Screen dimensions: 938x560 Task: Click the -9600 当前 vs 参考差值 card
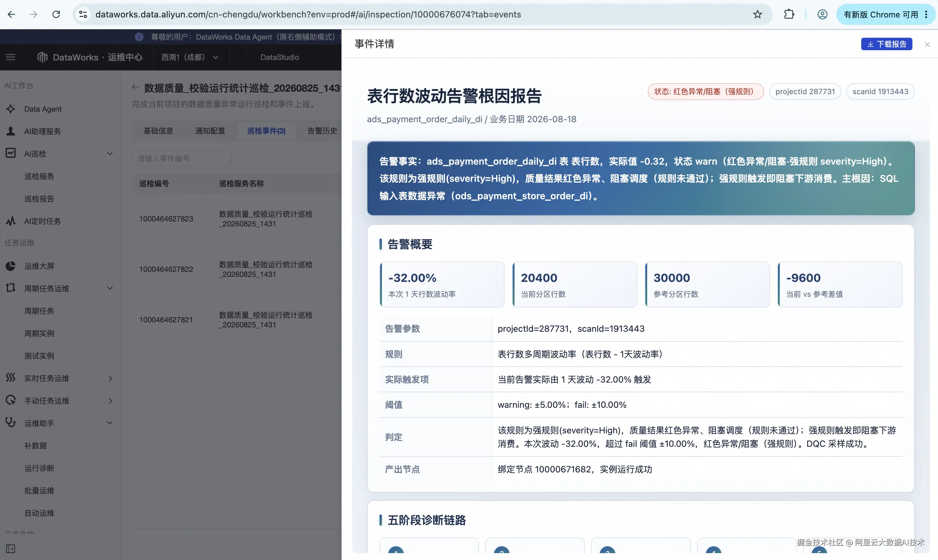coord(840,285)
